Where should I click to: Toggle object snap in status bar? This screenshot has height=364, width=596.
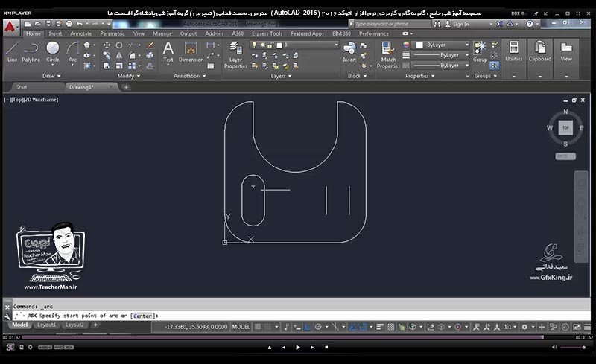tap(363, 327)
